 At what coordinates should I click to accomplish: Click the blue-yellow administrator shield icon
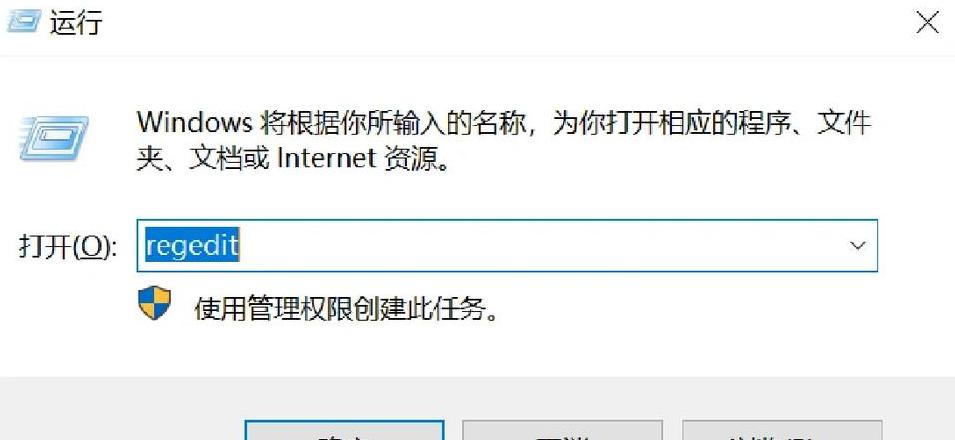(155, 303)
